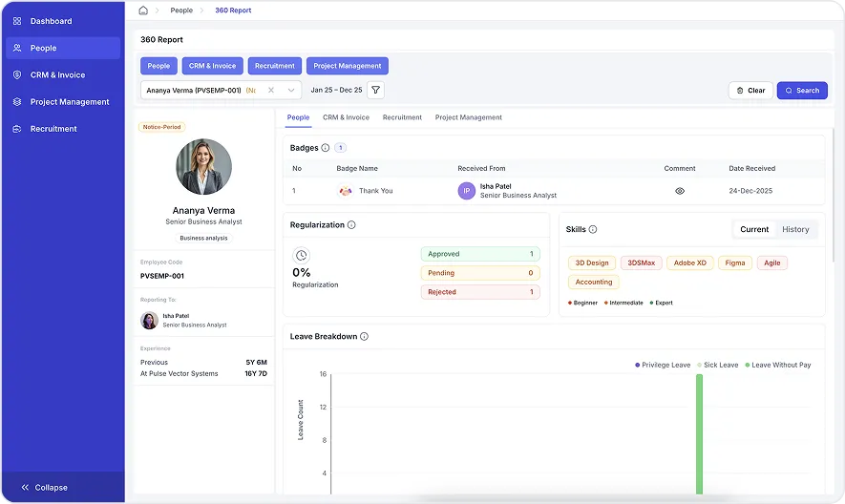Switch to the Recruitment sub-tab
This screenshot has width=845, height=504.
[x=402, y=117]
